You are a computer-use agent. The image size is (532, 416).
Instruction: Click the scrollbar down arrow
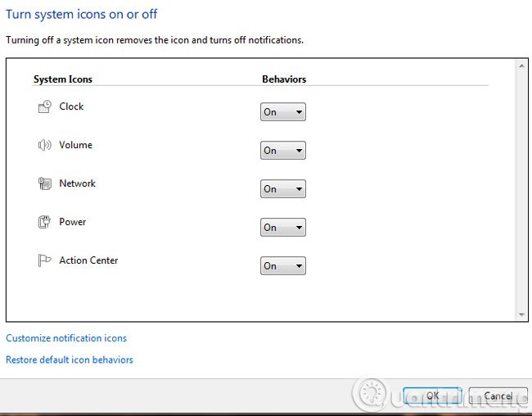(521, 314)
